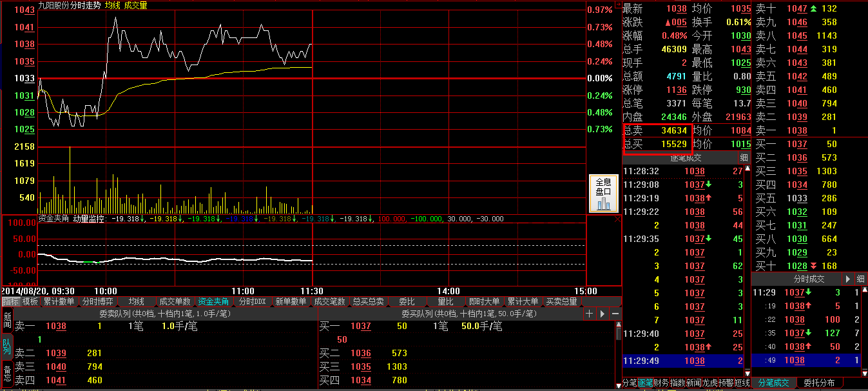This screenshot has height=391, width=868.
Task: Open the 委比 indicator tab
Action: [x=407, y=301]
